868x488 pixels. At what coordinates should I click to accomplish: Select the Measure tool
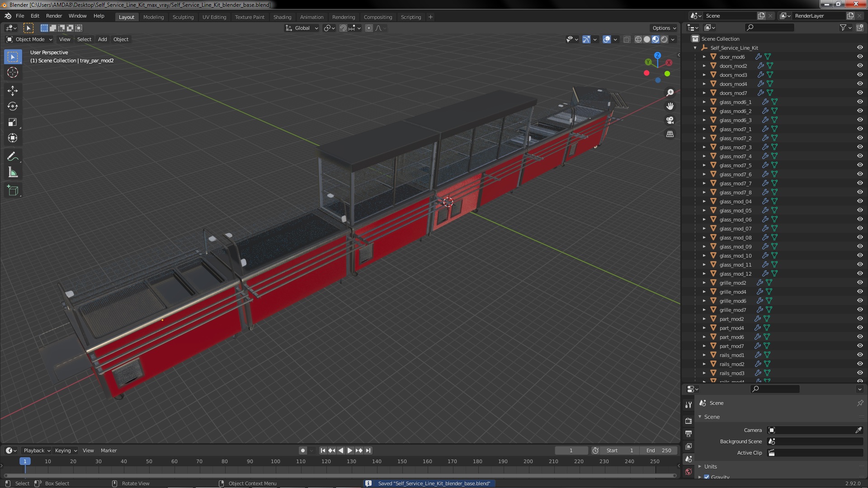point(13,173)
